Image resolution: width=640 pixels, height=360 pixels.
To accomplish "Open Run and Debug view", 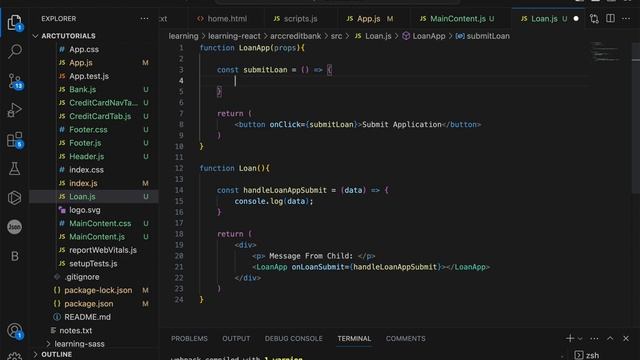I will (15, 110).
